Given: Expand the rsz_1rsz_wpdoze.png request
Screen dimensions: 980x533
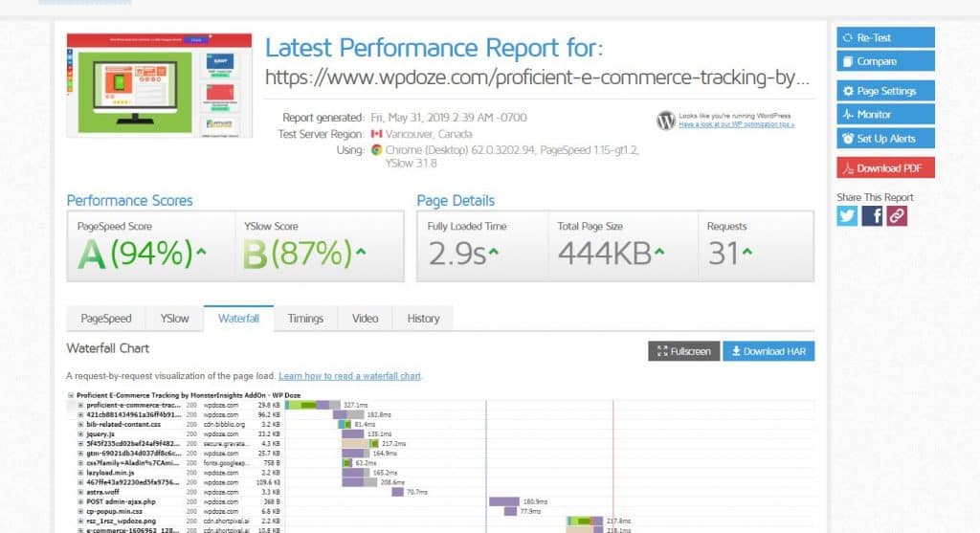Looking at the screenshot, I should [x=80, y=522].
